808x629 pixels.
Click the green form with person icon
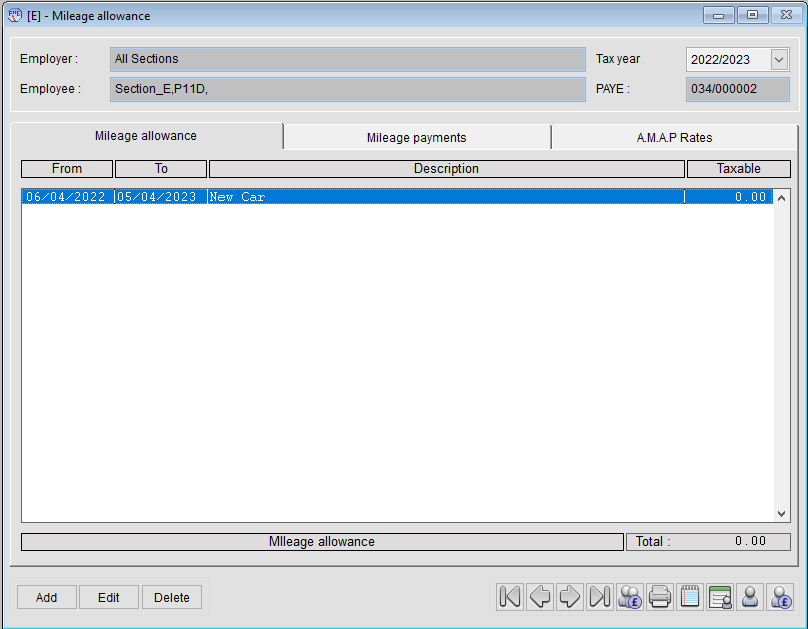coord(720,597)
